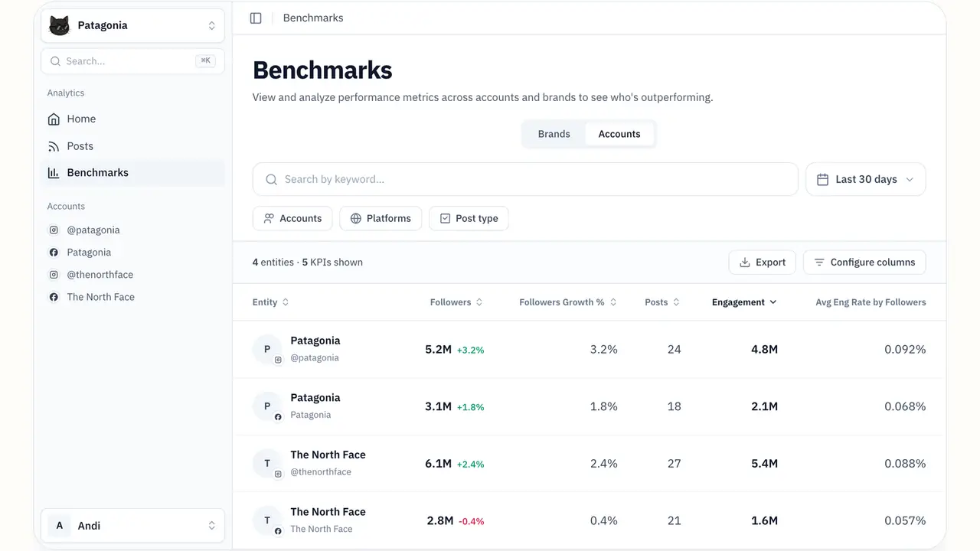Toggle the sidebar panel icon
The height and width of the screenshot is (551, 980).
click(x=256, y=18)
